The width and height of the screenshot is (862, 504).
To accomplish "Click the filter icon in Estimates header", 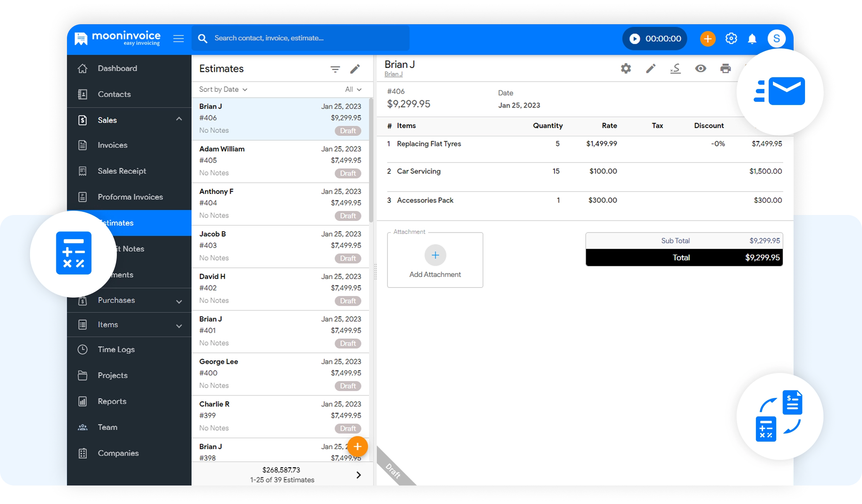I will [335, 69].
